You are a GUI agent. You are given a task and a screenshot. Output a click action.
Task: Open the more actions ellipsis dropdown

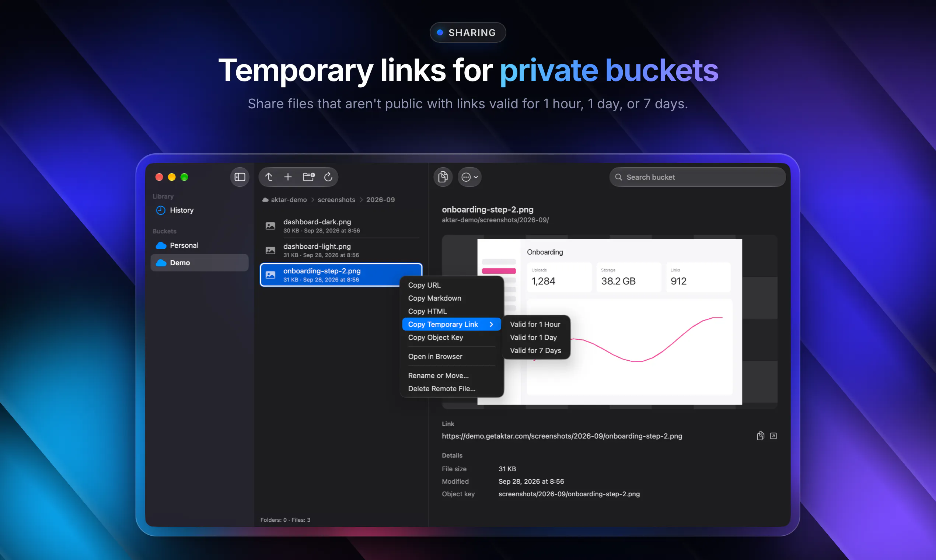(469, 177)
